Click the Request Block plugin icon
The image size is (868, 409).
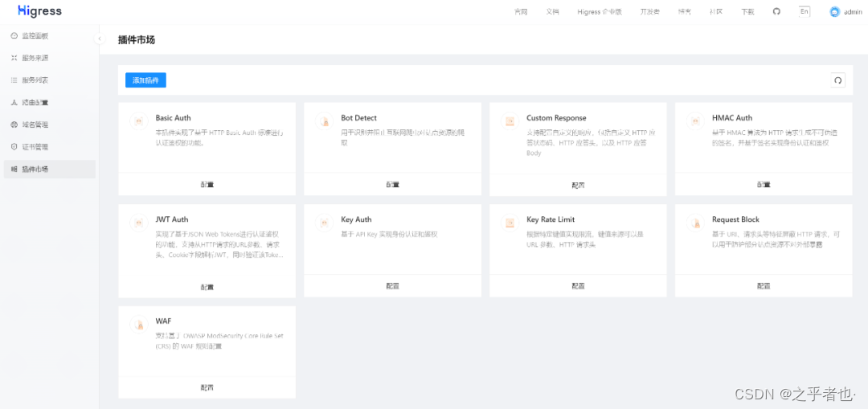click(x=695, y=223)
